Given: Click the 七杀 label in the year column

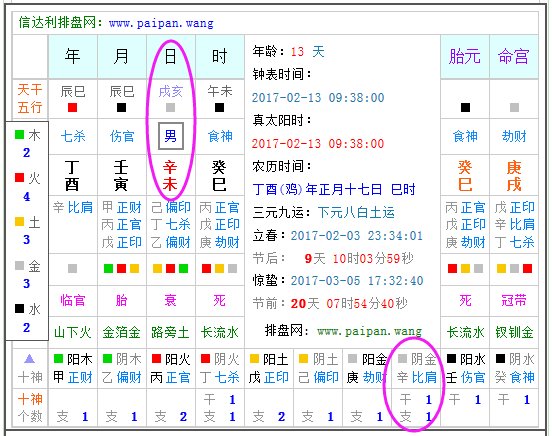Looking at the screenshot, I should coord(73,136).
